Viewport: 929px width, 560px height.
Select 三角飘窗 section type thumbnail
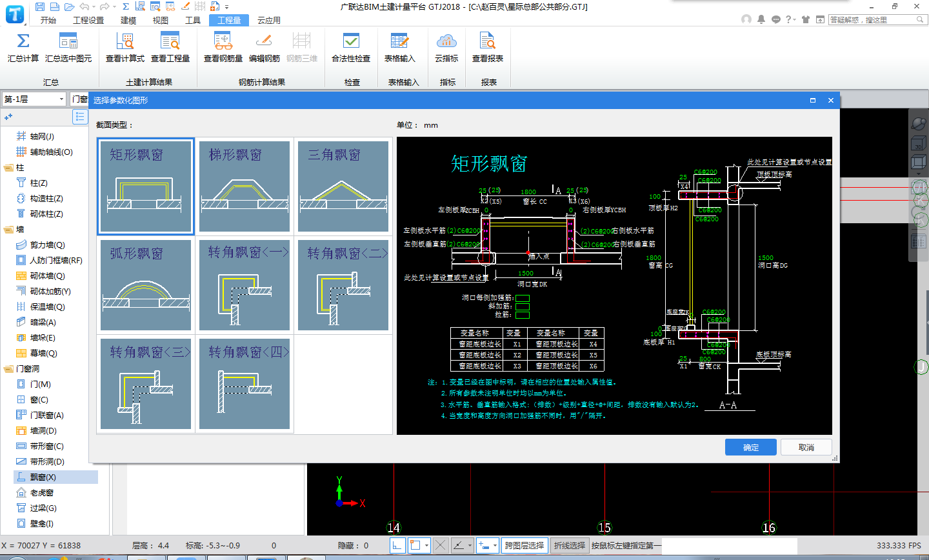click(343, 186)
